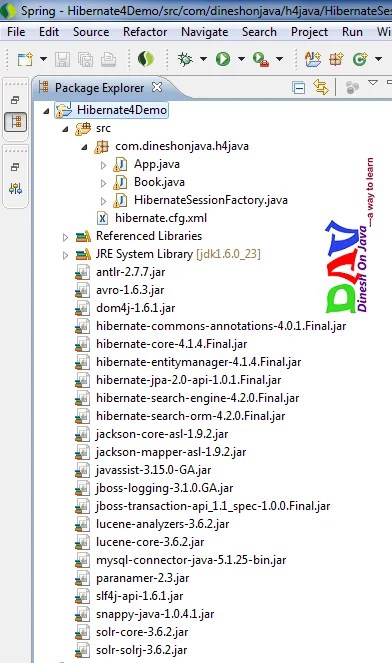Screen dimensions: 392x663
Task: Select Book.java file
Action: (x=149, y=182)
